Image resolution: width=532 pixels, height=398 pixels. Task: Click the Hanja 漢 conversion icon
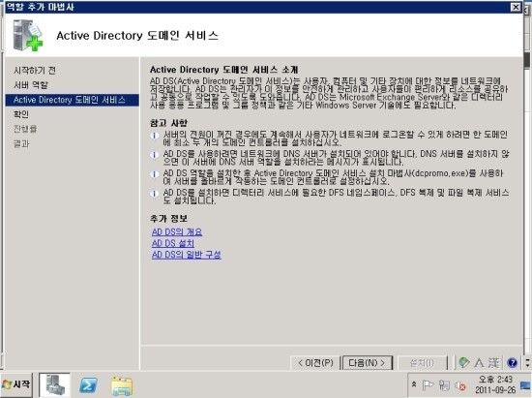tap(494, 363)
